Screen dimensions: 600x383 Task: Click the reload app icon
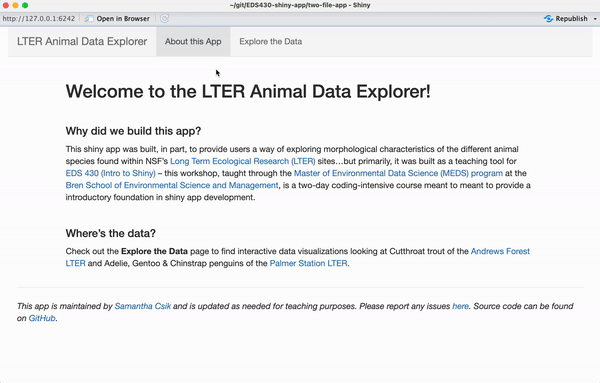pyautogui.click(x=165, y=18)
